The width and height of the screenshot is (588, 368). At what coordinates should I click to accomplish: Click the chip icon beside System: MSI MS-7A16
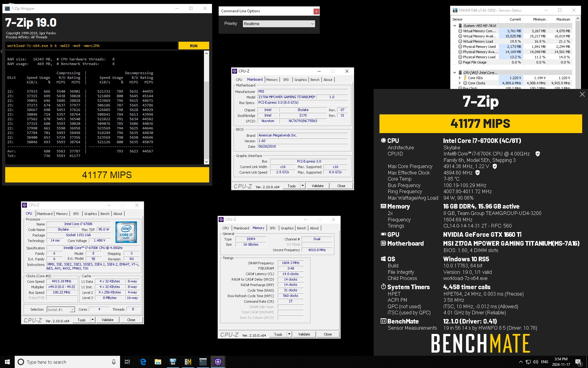[460, 26]
